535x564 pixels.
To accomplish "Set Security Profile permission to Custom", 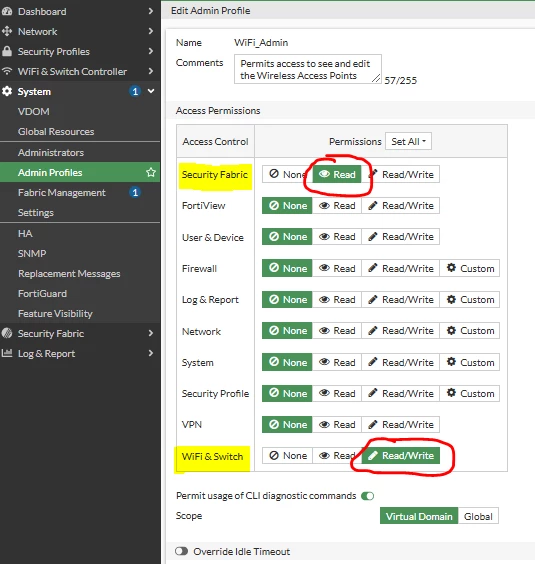I will coord(470,394).
